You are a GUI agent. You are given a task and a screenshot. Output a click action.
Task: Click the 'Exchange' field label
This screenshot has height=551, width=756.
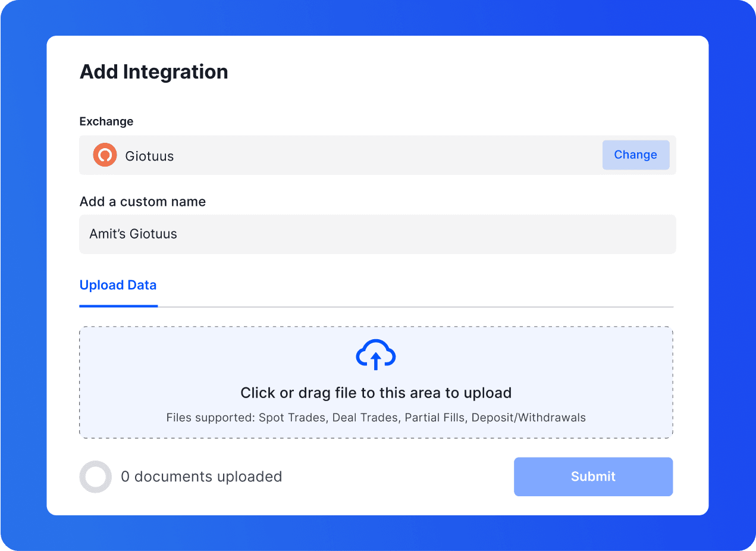click(106, 121)
